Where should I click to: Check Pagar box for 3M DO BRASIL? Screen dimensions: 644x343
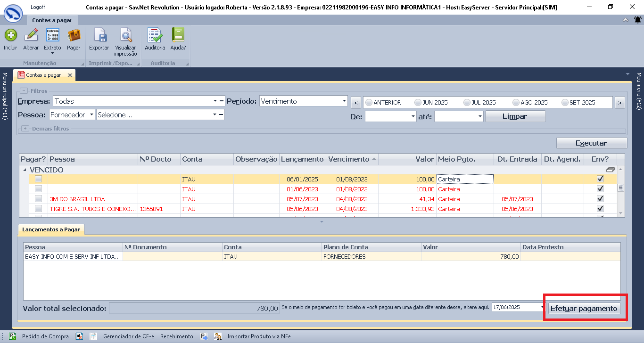point(39,199)
